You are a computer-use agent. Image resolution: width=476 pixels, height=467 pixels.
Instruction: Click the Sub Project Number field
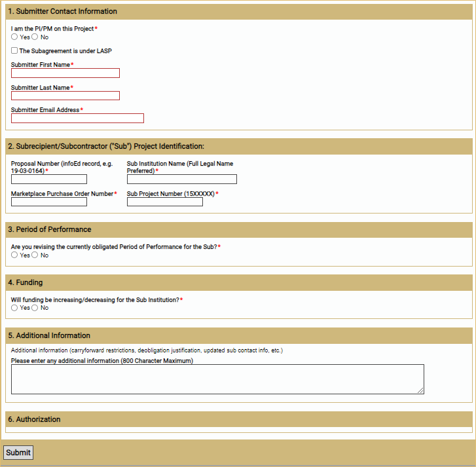click(x=165, y=202)
